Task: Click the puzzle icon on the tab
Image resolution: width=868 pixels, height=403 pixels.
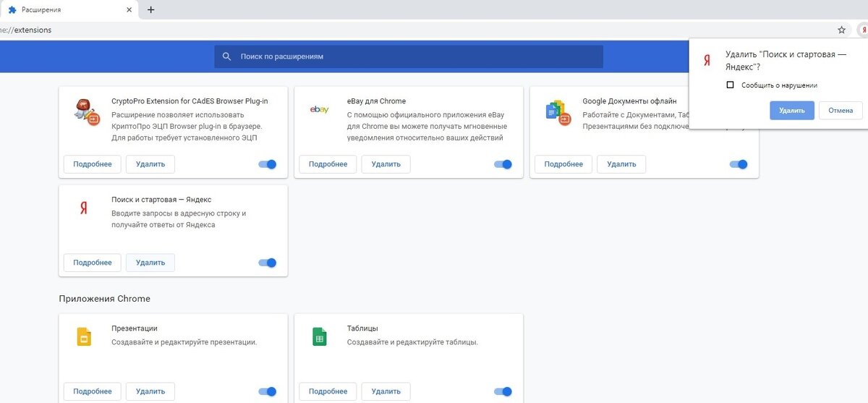Action: click(12, 10)
